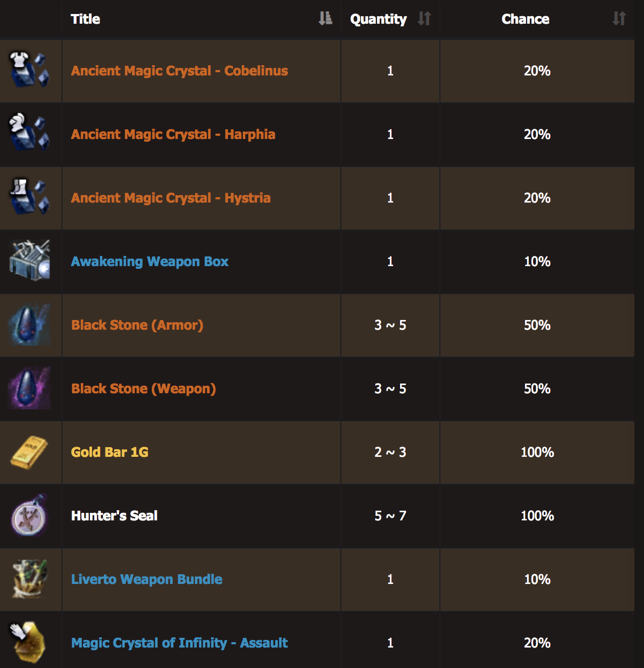Sort table by Title column arrow

[x=325, y=19]
